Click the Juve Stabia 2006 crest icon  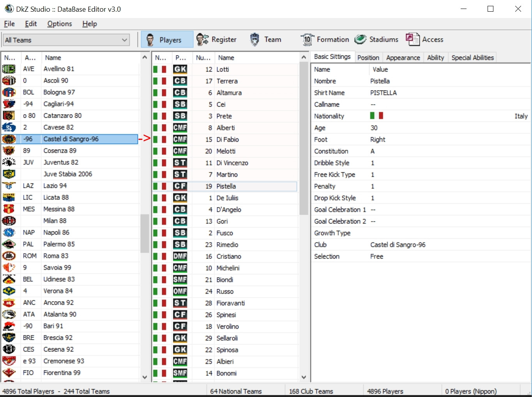(x=9, y=174)
